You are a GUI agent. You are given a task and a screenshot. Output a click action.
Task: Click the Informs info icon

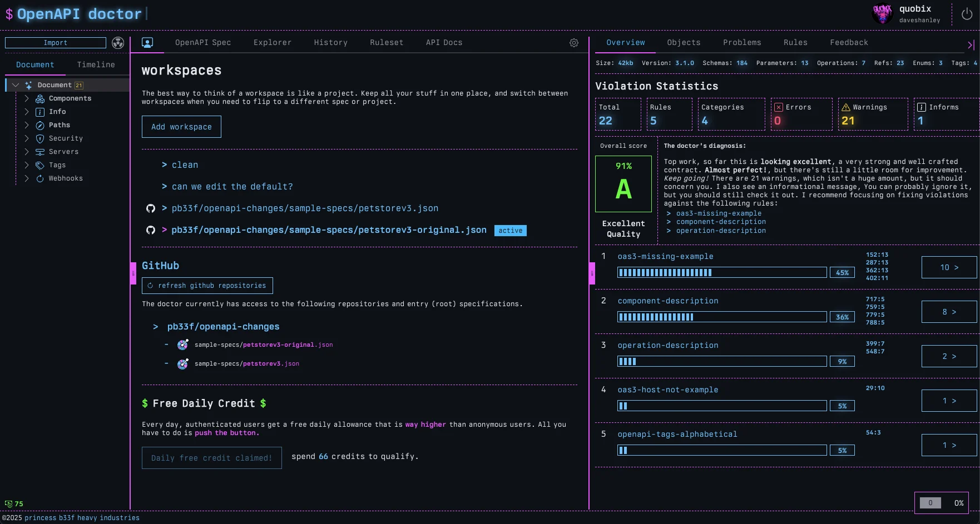click(922, 107)
